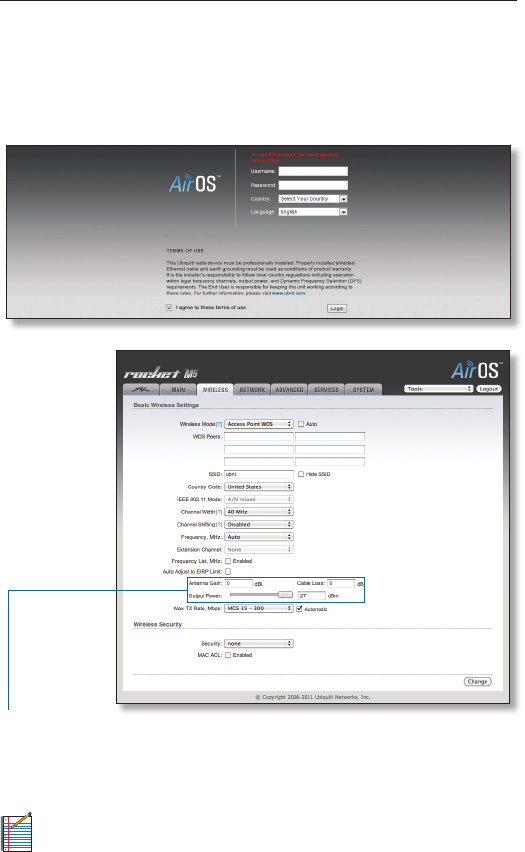525x852 pixels.
Task: Click the Username input field
Action: pos(313,171)
